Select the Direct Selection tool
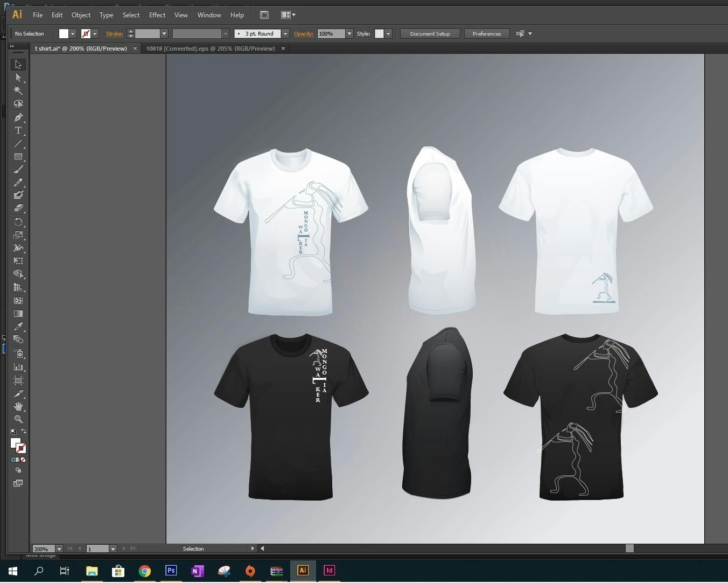 (x=18, y=78)
